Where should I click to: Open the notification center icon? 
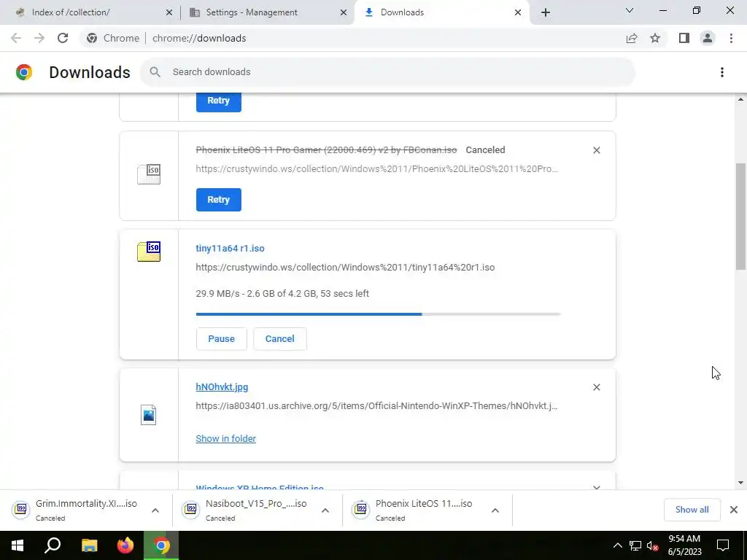(723, 545)
